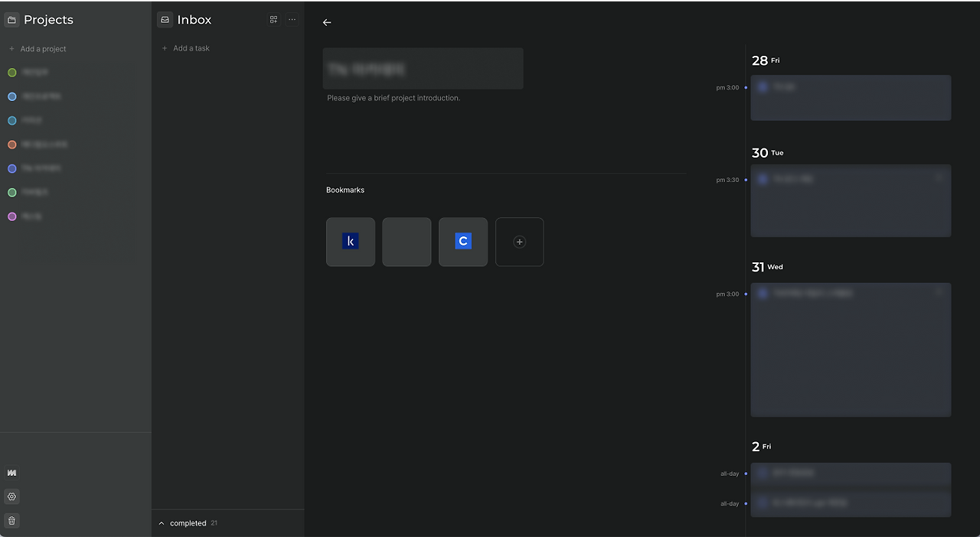Open the trash bin icon
980x537 pixels.
(11, 520)
